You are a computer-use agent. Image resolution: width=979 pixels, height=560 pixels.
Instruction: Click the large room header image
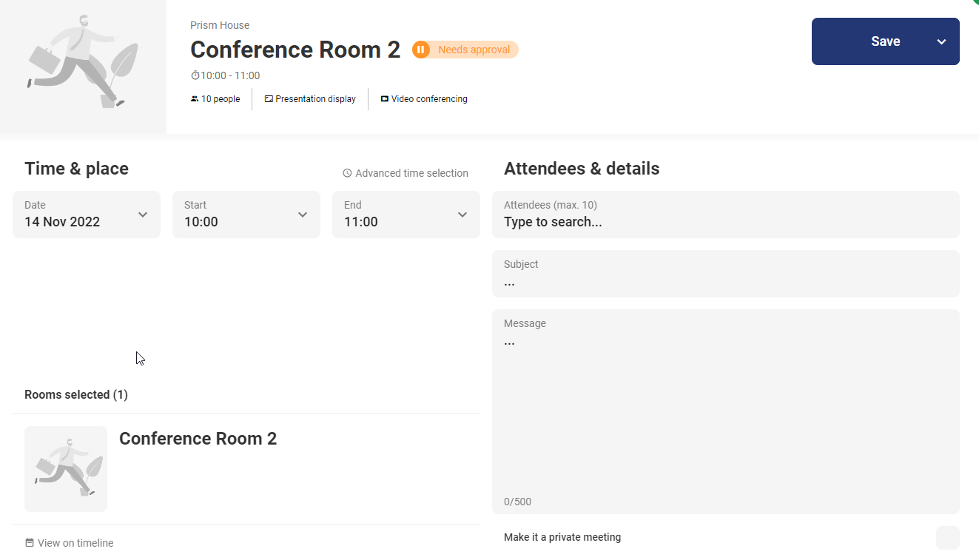[83, 67]
